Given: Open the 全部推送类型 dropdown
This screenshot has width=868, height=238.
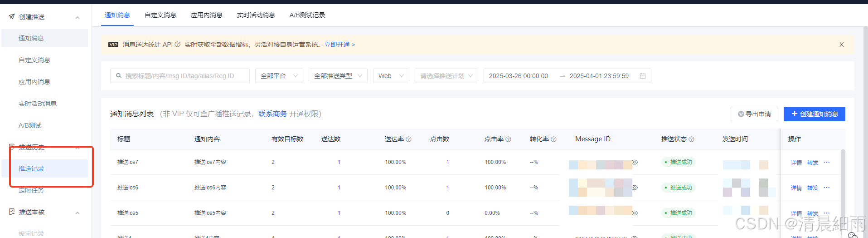Looking at the screenshot, I should click(338, 76).
